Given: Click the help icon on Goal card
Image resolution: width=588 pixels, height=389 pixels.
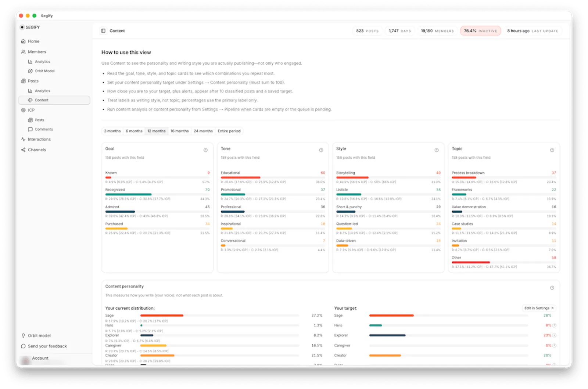Looking at the screenshot, I should point(206,150).
